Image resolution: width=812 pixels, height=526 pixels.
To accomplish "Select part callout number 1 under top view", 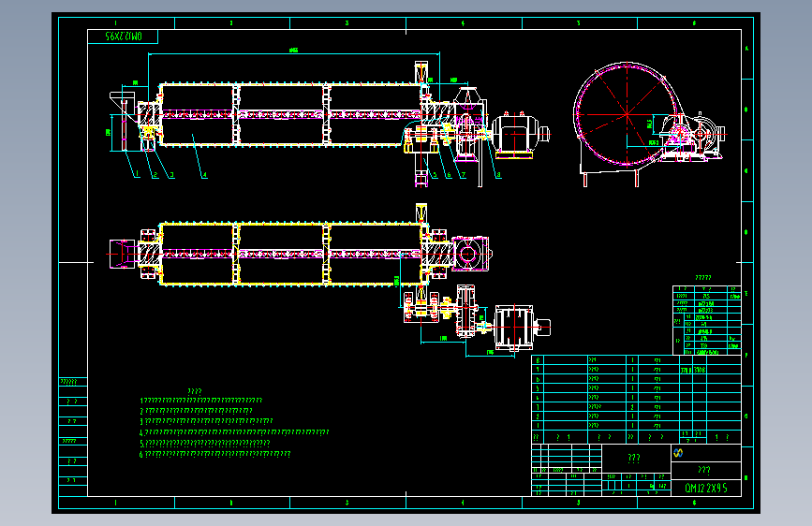I will (x=138, y=175).
